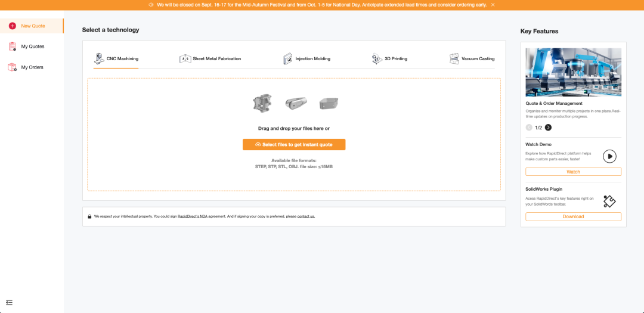Go to next Key Features slide
The width and height of the screenshot is (644, 313).
pos(549,128)
